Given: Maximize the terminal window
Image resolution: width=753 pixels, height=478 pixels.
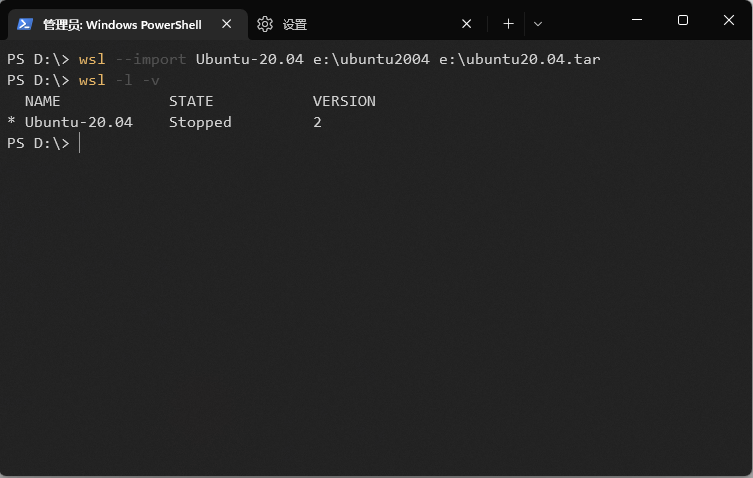Looking at the screenshot, I should point(682,20).
